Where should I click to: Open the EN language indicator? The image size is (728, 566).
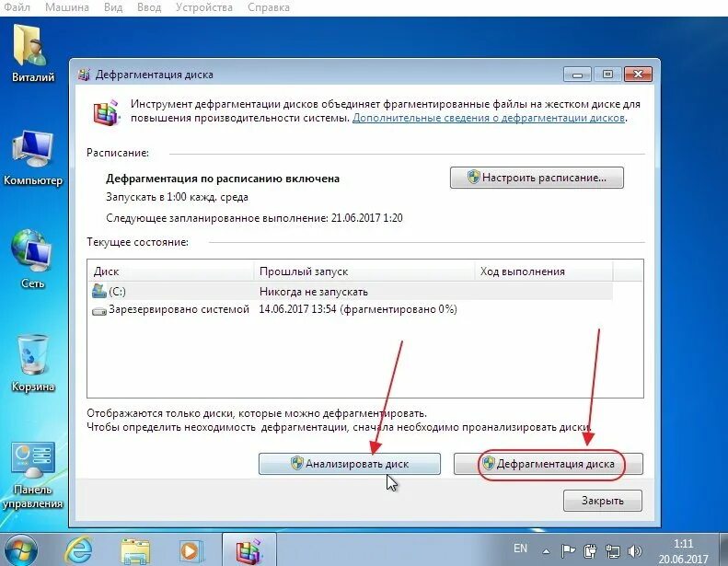(520, 549)
